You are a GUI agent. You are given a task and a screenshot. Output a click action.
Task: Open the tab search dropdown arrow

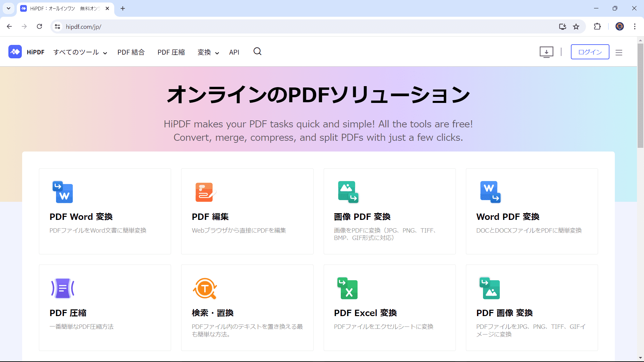[8, 8]
